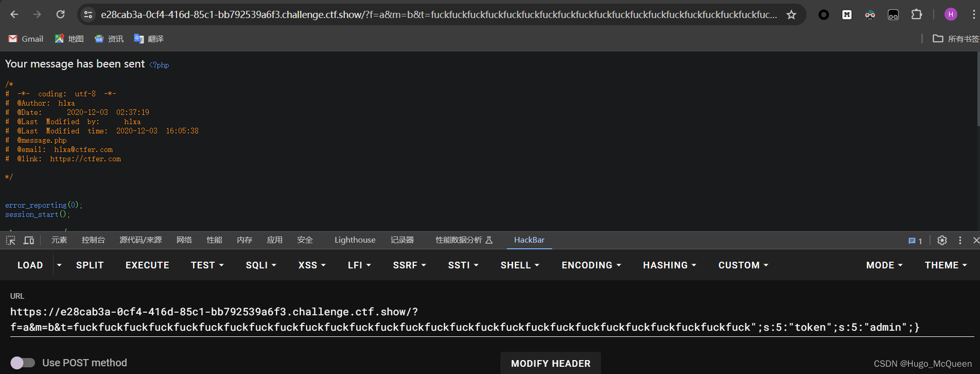Click the MODIFY HEADER button
Image resolution: width=980 pixels, height=374 pixels.
pyautogui.click(x=551, y=363)
